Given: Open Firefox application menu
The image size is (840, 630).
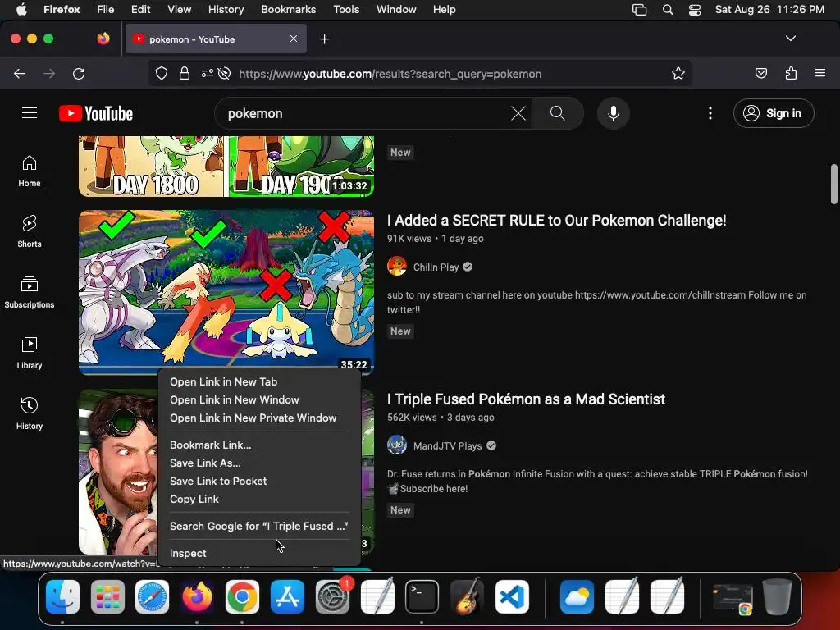Looking at the screenshot, I should (x=820, y=73).
